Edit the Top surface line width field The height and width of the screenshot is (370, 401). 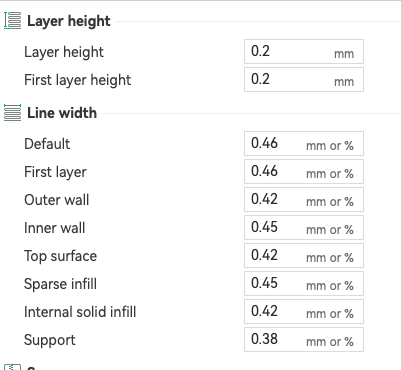304,256
